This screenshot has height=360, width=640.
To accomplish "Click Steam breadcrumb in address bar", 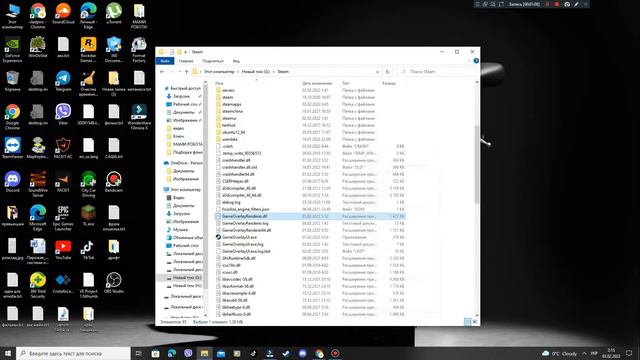I will 283,72.
